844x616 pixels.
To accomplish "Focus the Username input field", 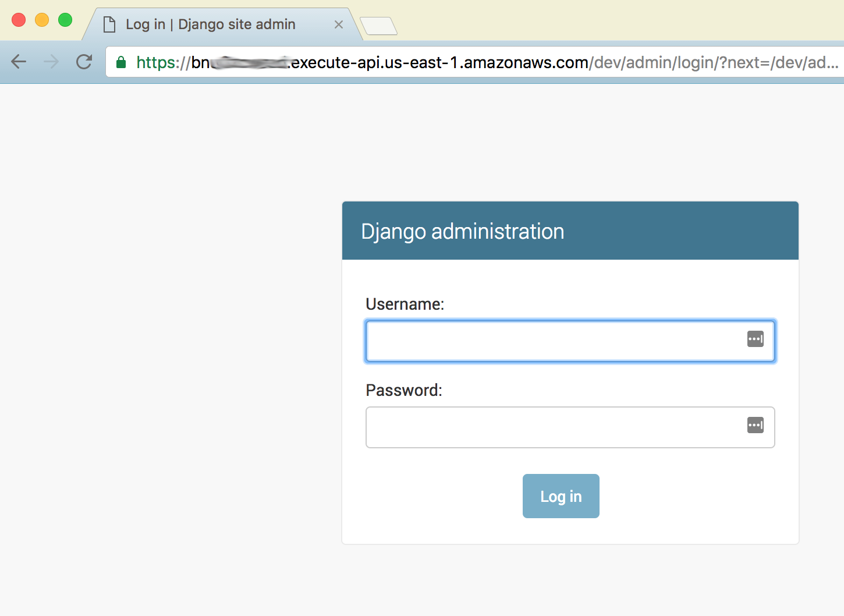I will pyautogui.click(x=570, y=341).
